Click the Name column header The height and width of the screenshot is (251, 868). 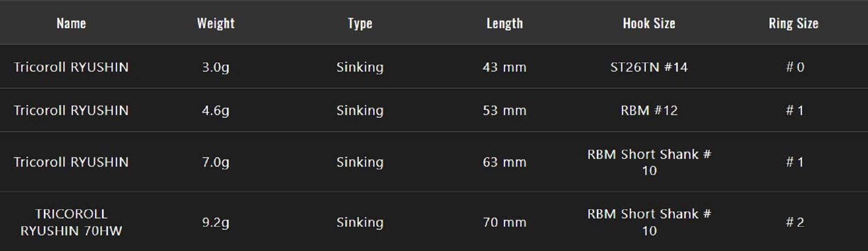[x=71, y=23]
